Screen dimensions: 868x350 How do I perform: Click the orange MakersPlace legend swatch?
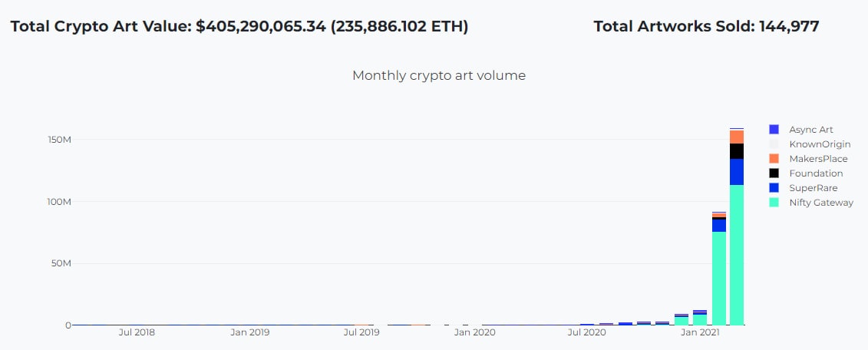pos(774,159)
